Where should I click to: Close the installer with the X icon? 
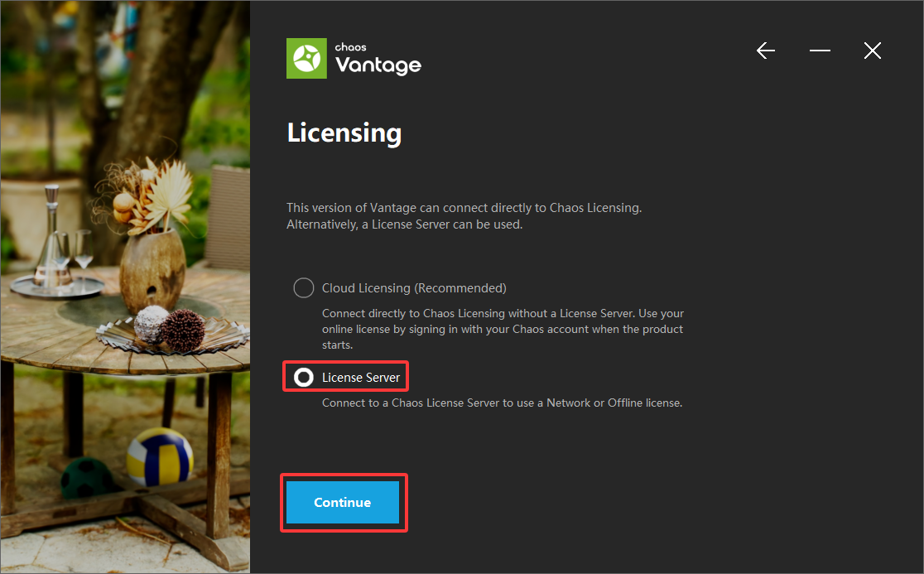pos(873,51)
